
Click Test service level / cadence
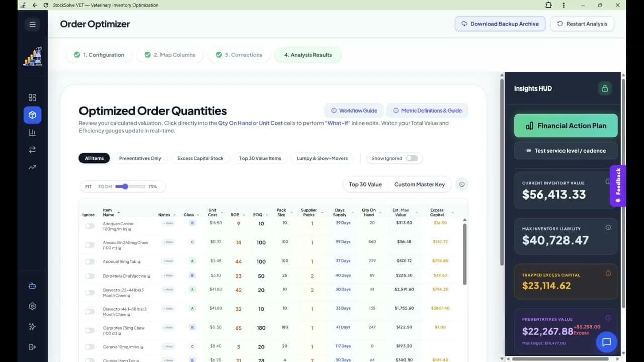(566, 151)
